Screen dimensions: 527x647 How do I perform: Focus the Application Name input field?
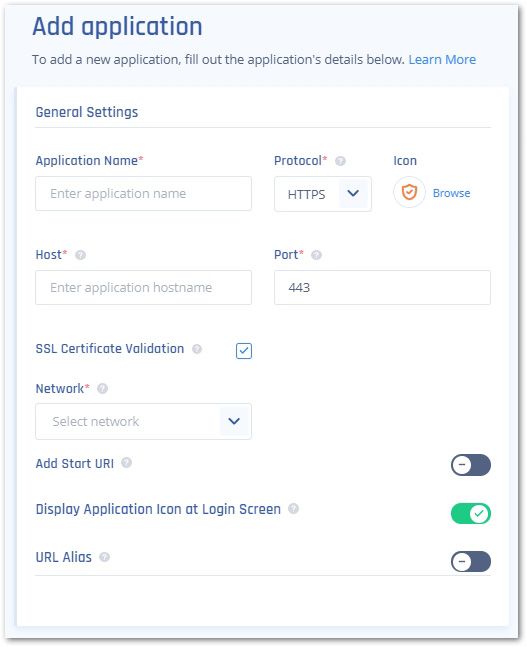(x=143, y=194)
